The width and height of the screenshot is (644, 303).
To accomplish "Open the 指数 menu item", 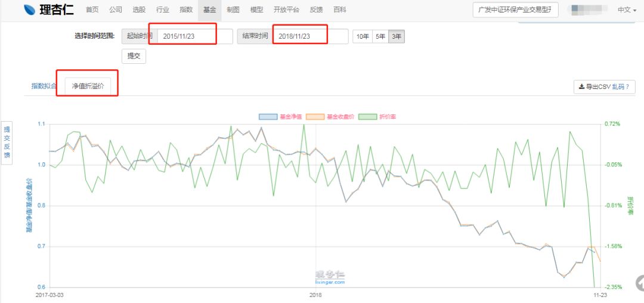I will point(186,10).
